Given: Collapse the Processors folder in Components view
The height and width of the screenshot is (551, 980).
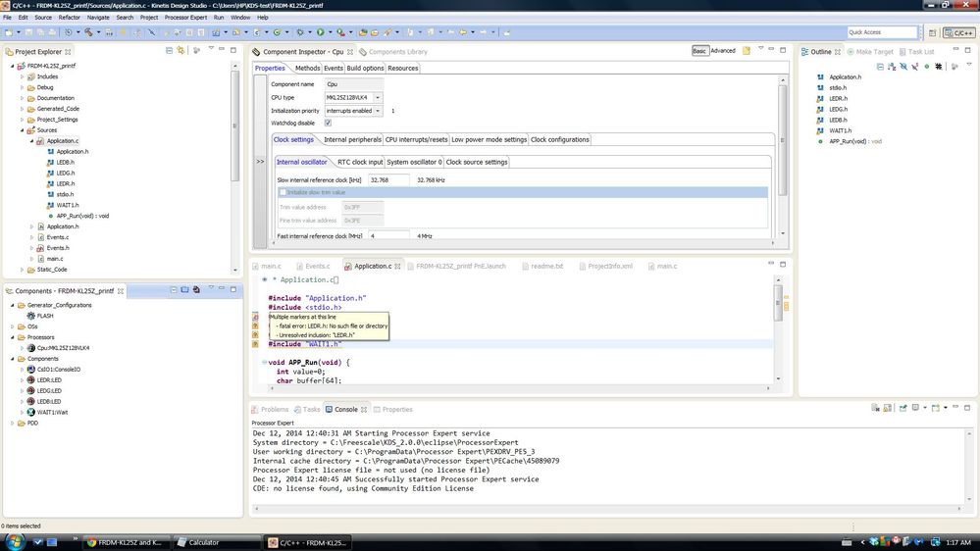Looking at the screenshot, I should coord(13,337).
